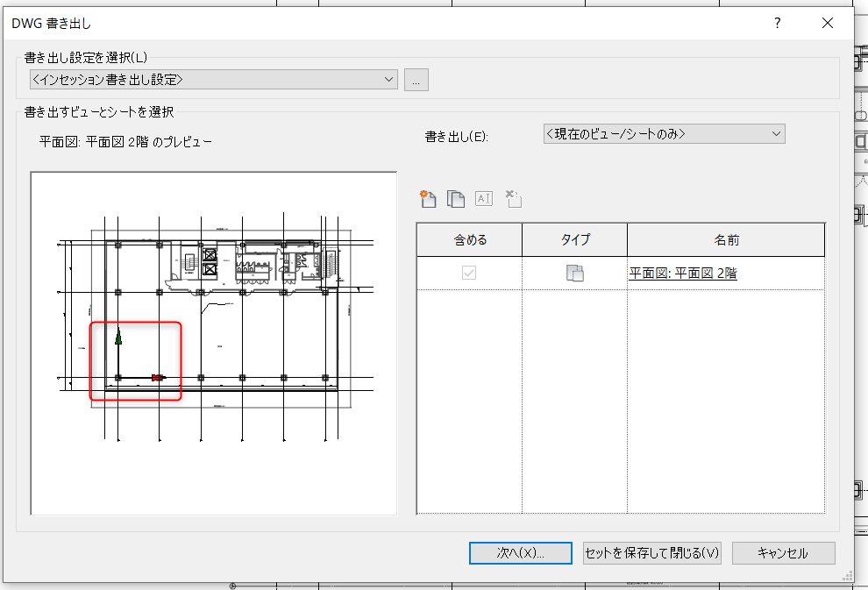Click the Duplicate Set icon

pos(456,199)
